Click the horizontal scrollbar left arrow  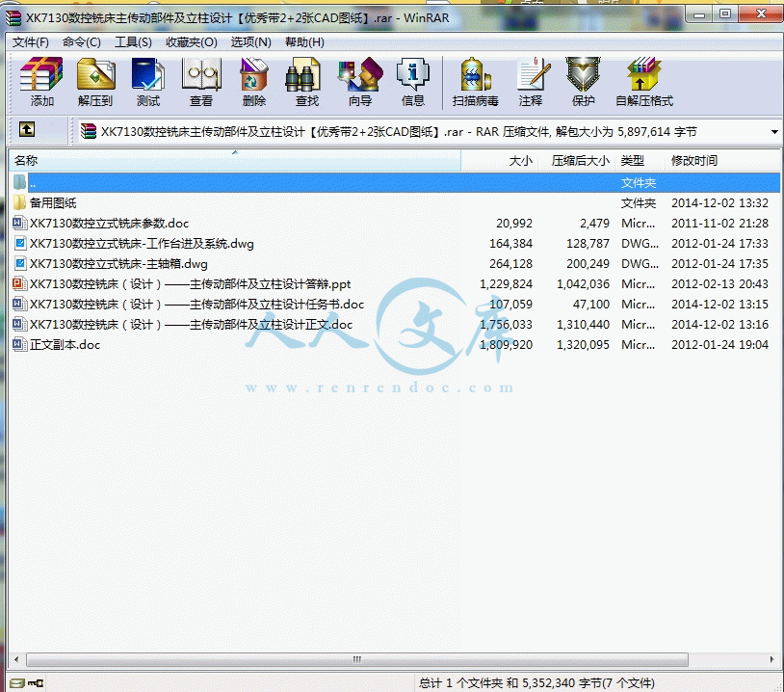click(16, 659)
